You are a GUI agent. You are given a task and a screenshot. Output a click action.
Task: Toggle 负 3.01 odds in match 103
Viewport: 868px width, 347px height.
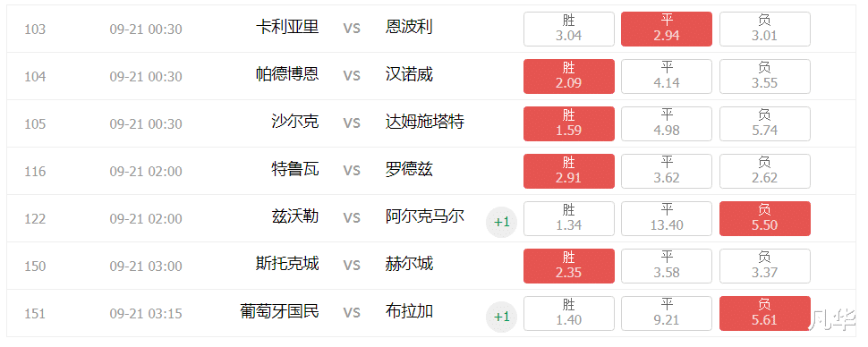(765, 29)
